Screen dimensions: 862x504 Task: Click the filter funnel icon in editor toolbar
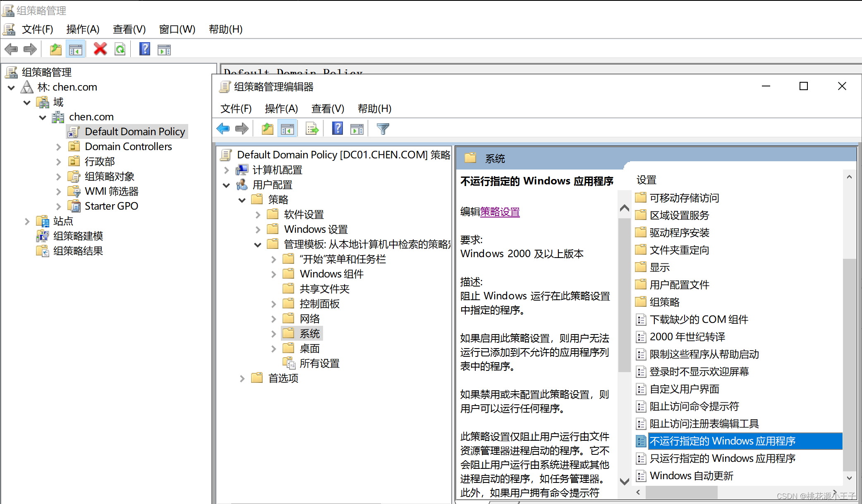pyautogui.click(x=383, y=129)
